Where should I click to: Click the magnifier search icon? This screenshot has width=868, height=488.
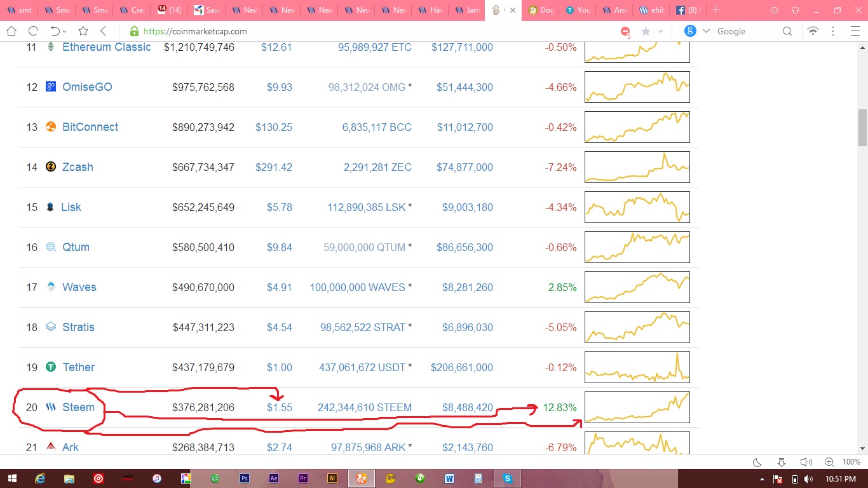[x=787, y=31]
